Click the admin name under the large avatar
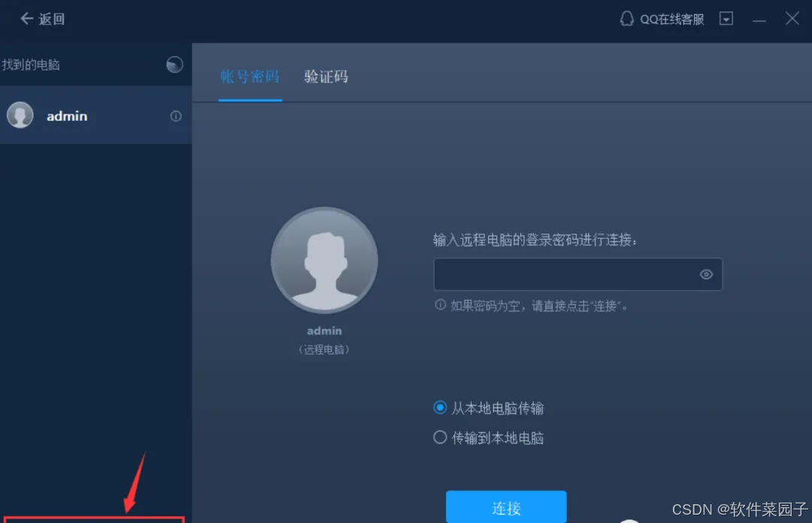Screen dimensions: 812x523 324,331
